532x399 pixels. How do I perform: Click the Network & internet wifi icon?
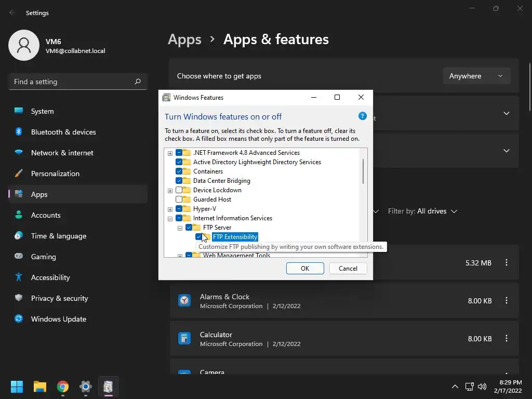click(x=19, y=152)
